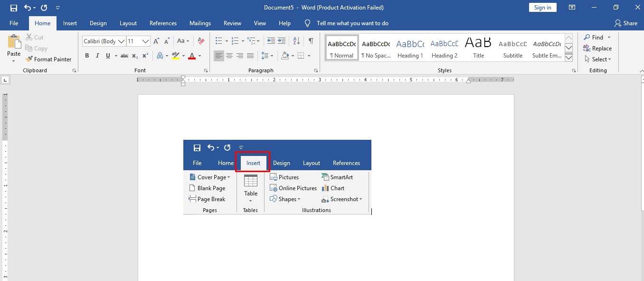Toggle bold formatting
The height and width of the screenshot is (281, 644).
coord(87,56)
